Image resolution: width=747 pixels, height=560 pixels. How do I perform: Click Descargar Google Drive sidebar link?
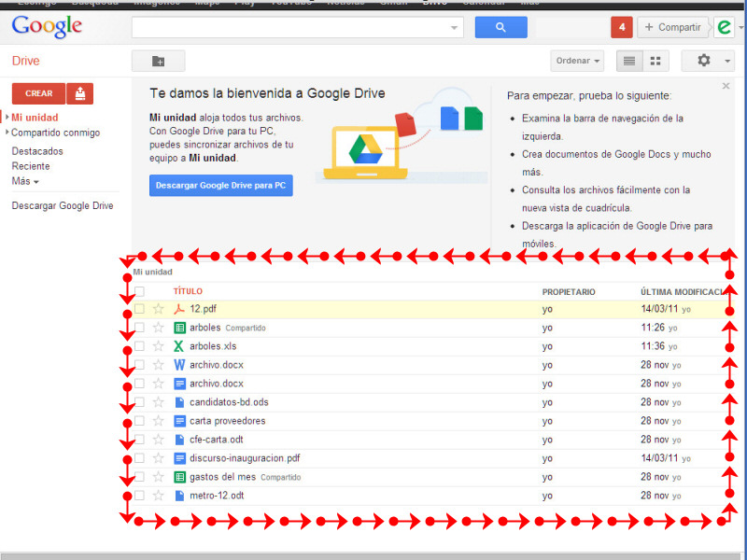(63, 205)
